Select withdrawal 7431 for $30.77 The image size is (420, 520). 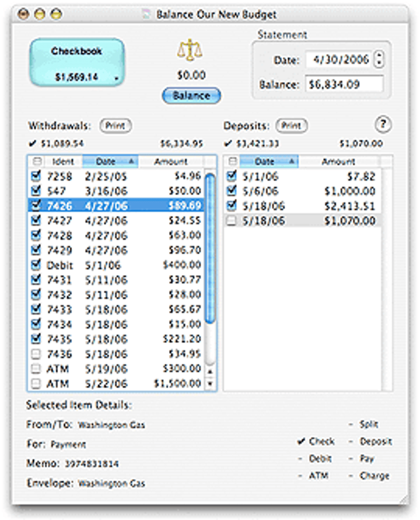click(x=116, y=280)
